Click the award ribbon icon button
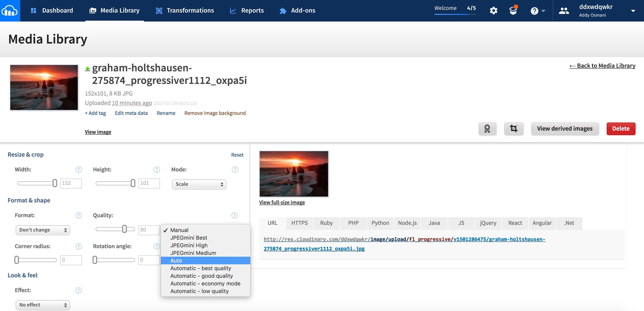Image resolution: width=644 pixels, height=311 pixels. pos(487,129)
